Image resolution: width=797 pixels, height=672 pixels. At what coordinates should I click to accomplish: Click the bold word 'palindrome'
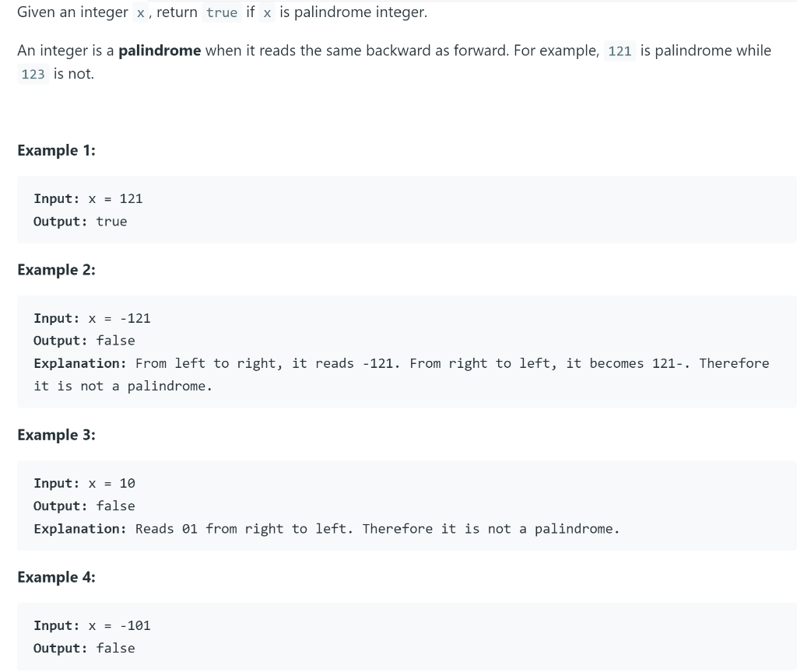[x=160, y=51]
